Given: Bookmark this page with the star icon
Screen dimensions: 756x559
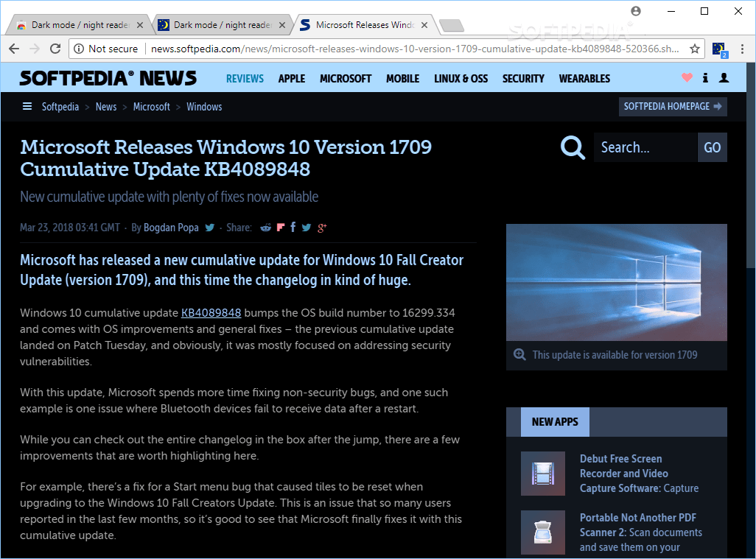Looking at the screenshot, I should 694,49.
